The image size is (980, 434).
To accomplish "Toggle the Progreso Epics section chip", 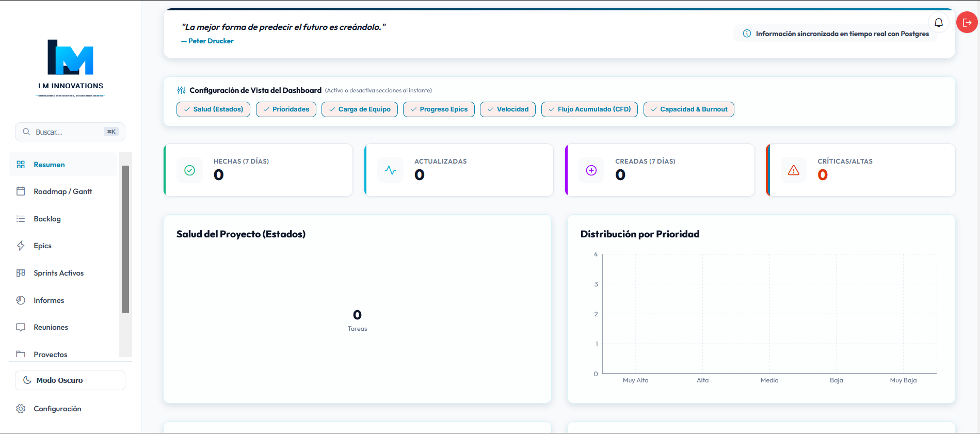I will click(439, 109).
